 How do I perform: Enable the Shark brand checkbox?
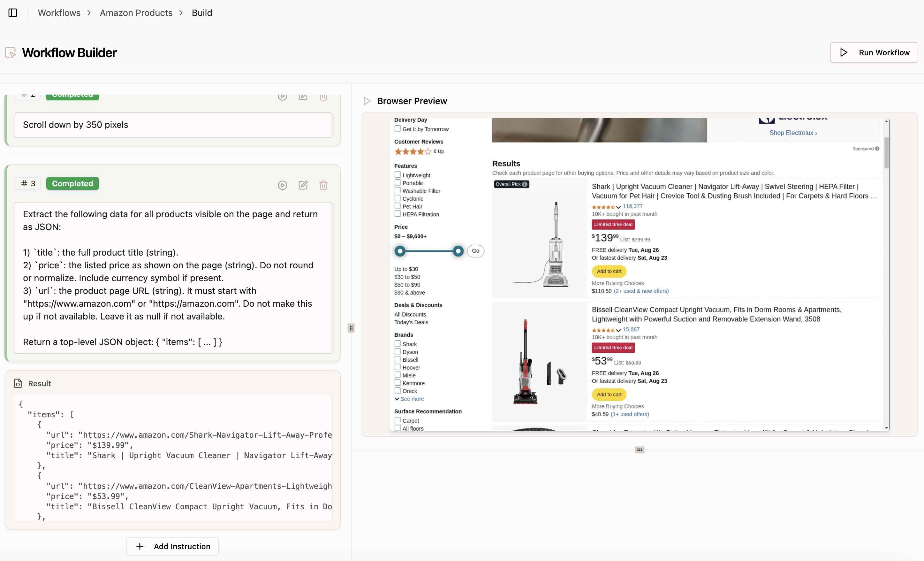[398, 344]
